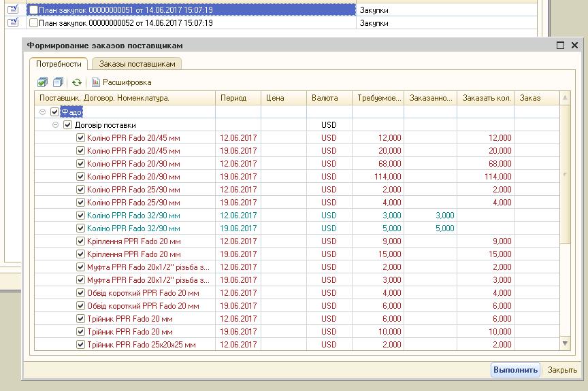Screen dimensions: 588x391
Task: Click Трійник PPR Fado 20 мм name dated 12.06.2017
Action: (130, 319)
